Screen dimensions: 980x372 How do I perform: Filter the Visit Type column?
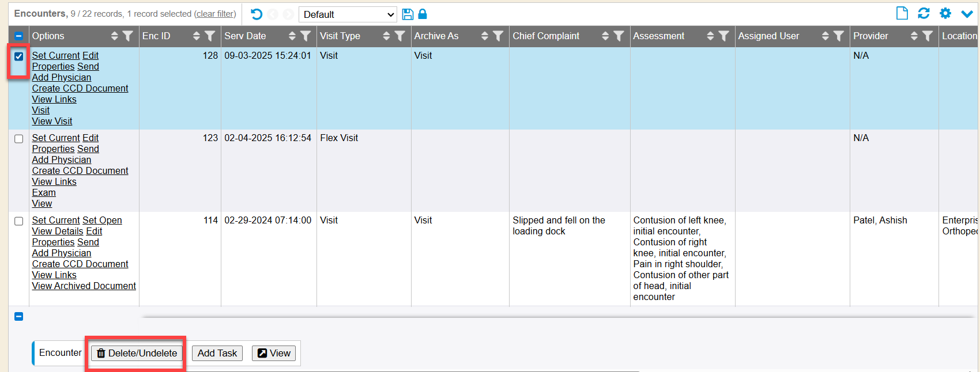pyautogui.click(x=399, y=36)
